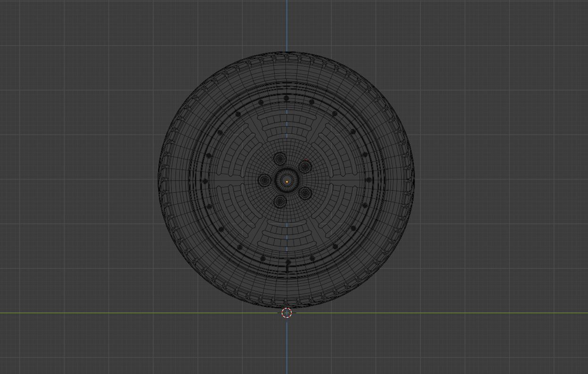
Task: Click the leftmost lug nut on the hub
Action: (264, 180)
